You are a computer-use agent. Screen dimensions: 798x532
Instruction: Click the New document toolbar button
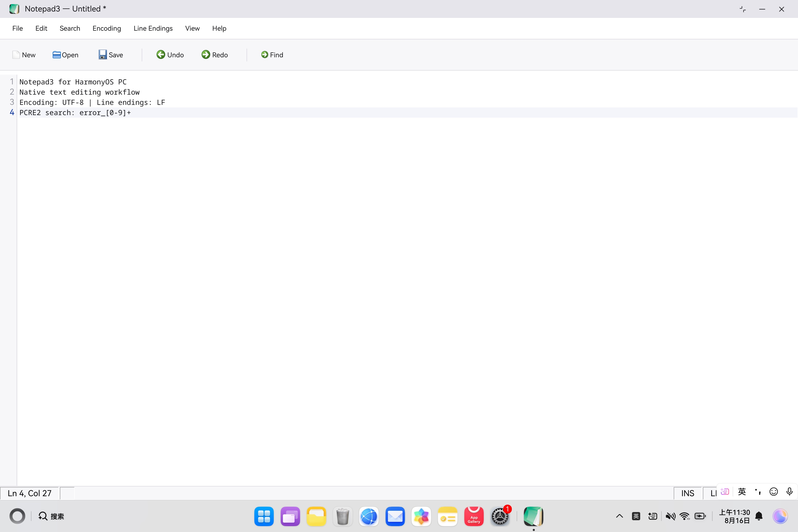[x=24, y=55]
